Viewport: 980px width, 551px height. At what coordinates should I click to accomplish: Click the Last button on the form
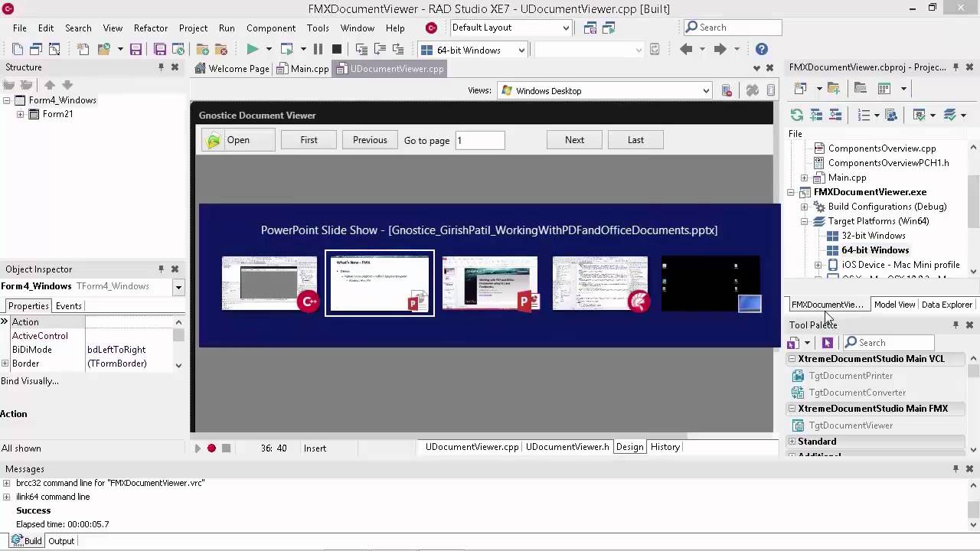point(635,140)
